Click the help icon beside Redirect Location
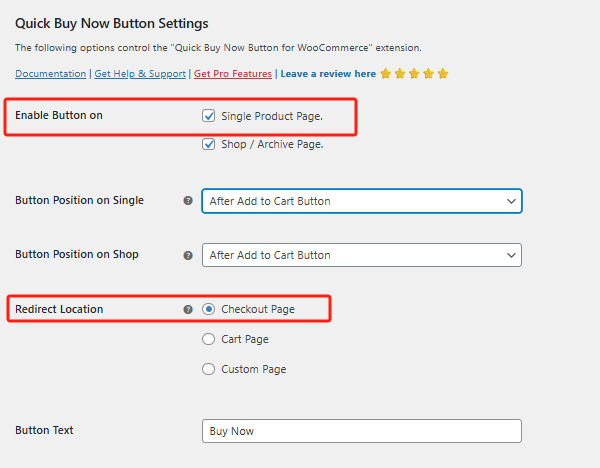 (188, 310)
